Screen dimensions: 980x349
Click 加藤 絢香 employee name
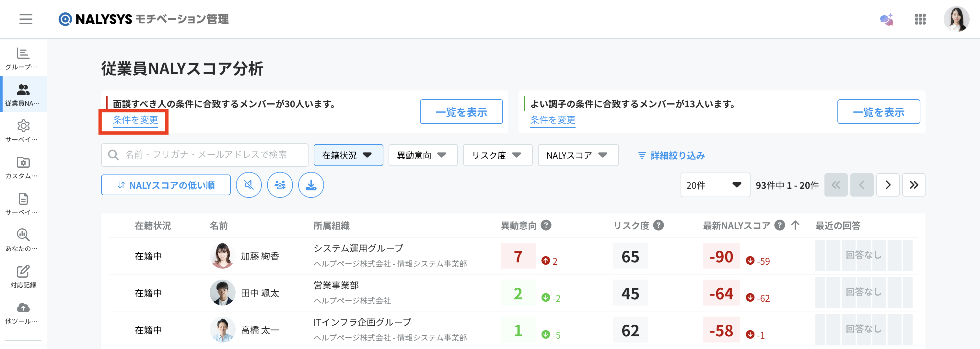tap(260, 256)
